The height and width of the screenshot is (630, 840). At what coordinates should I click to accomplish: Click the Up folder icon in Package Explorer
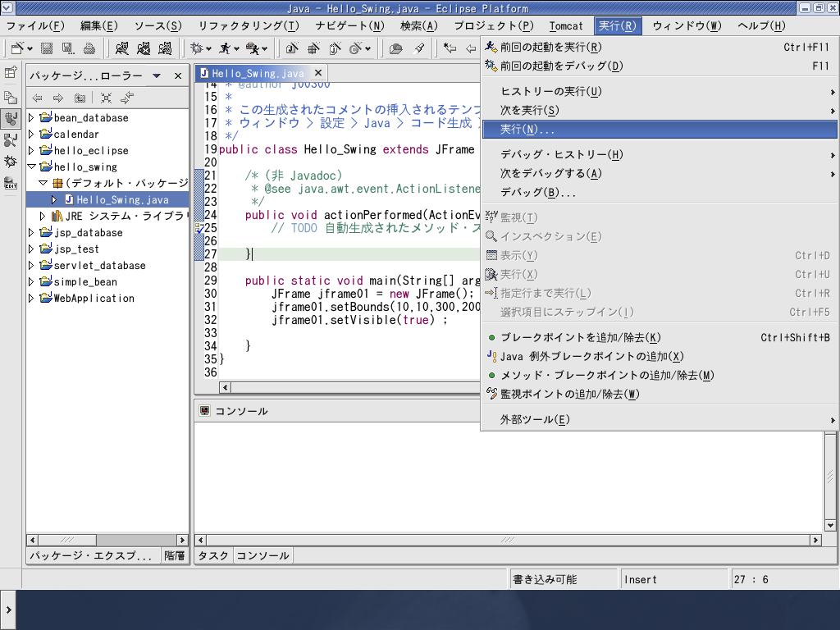[80, 98]
